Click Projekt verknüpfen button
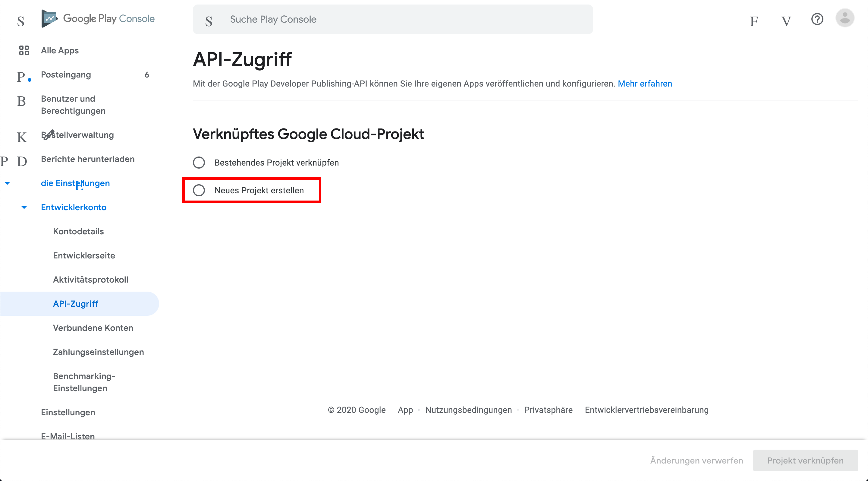This screenshot has height=481, width=868. (805, 460)
